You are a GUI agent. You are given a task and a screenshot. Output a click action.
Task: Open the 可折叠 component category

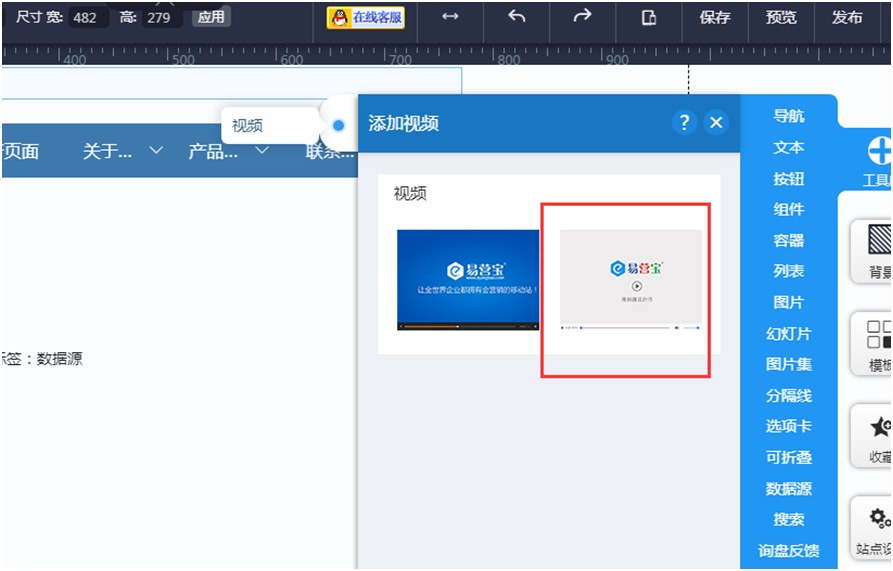tap(789, 458)
